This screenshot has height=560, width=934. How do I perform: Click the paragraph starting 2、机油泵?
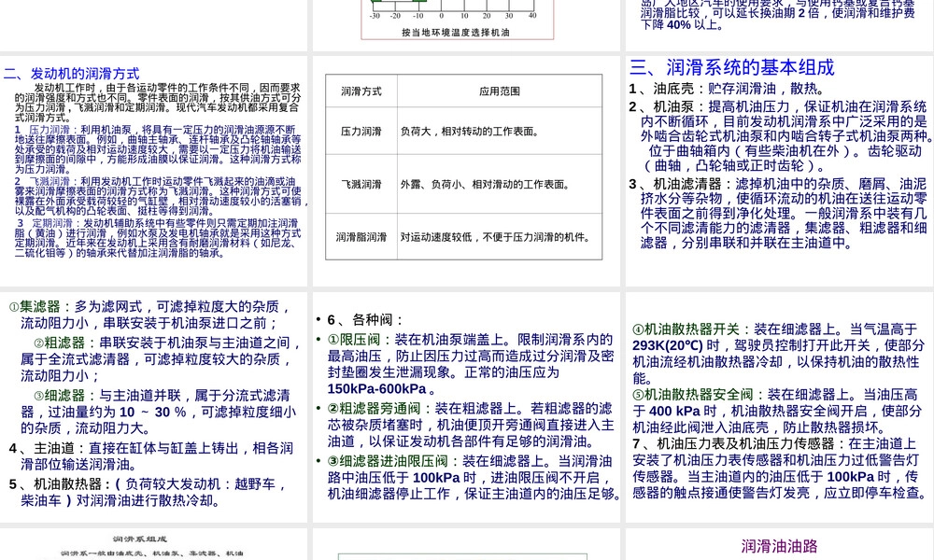[781, 136]
